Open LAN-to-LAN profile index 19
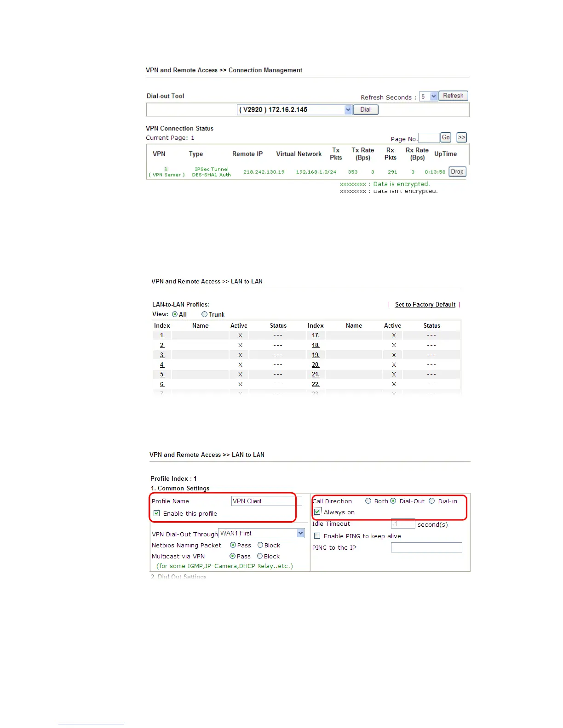The image size is (563, 728). 316,355
